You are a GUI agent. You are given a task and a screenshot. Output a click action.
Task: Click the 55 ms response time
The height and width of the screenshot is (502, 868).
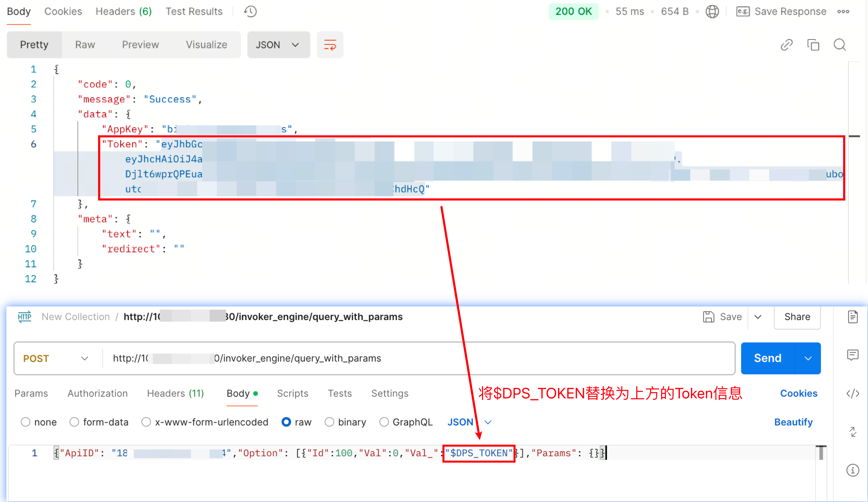630,12
